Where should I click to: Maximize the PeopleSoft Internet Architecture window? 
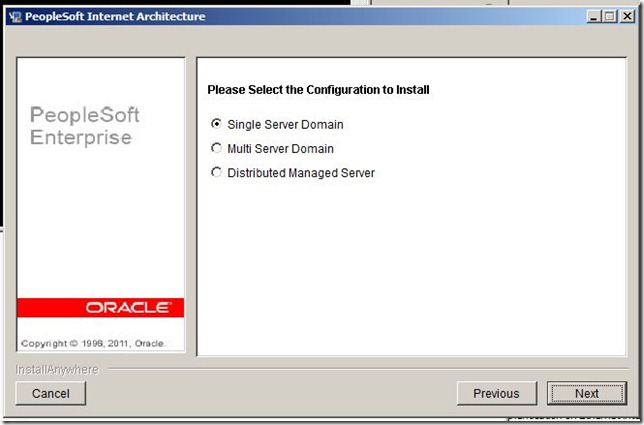coord(610,16)
